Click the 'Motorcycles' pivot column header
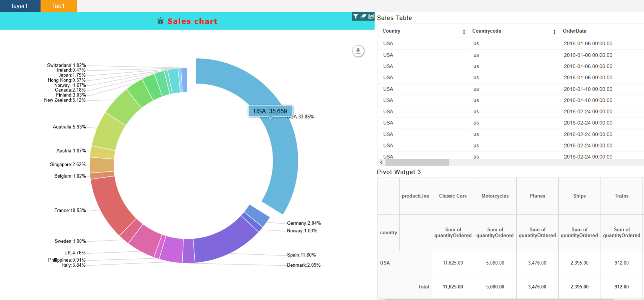The image size is (644, 300). 495,196
